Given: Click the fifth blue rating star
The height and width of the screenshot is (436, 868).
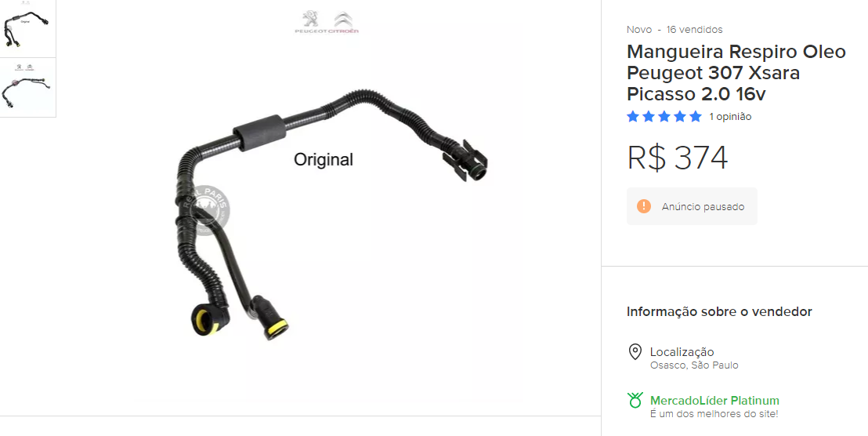Looking at the screenshot, I should click(x=696, y=116).
